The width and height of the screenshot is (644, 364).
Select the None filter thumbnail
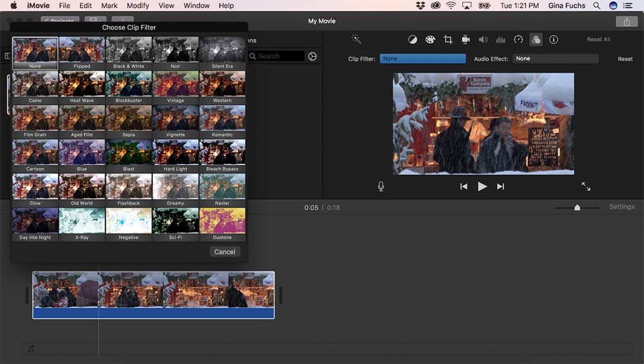click(35, 53)
